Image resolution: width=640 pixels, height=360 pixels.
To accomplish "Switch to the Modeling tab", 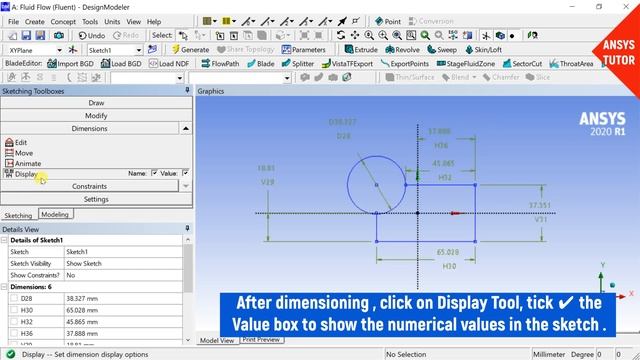I will (x=55, y=214).
